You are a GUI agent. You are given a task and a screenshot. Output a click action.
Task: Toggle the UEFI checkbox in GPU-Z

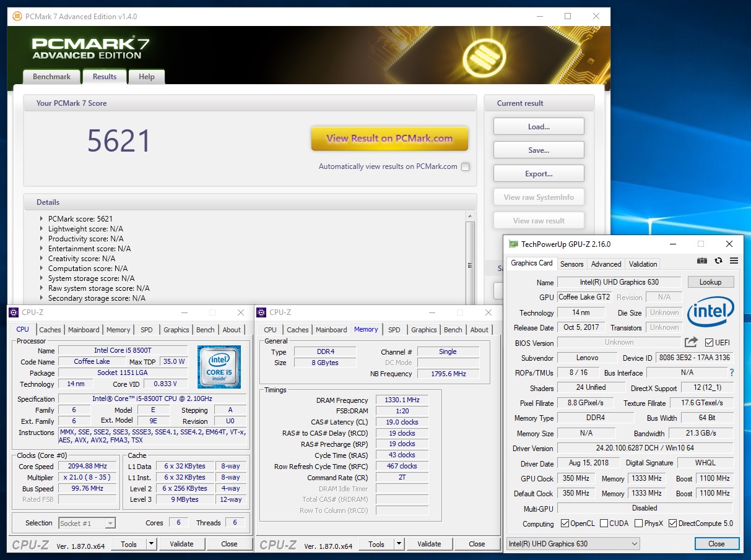[709, 342]
